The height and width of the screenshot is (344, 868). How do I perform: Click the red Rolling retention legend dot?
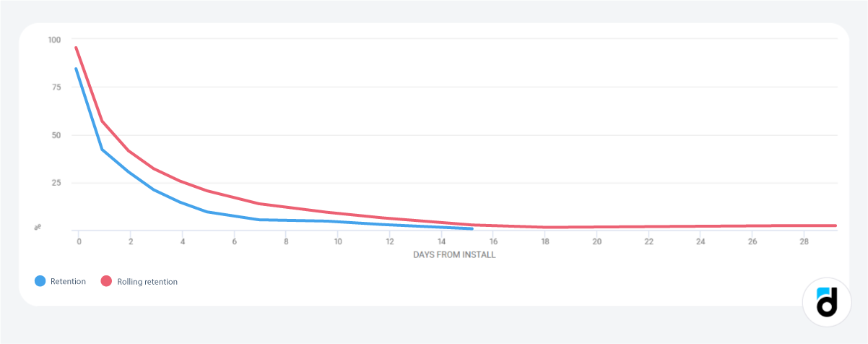coord(107,281)
